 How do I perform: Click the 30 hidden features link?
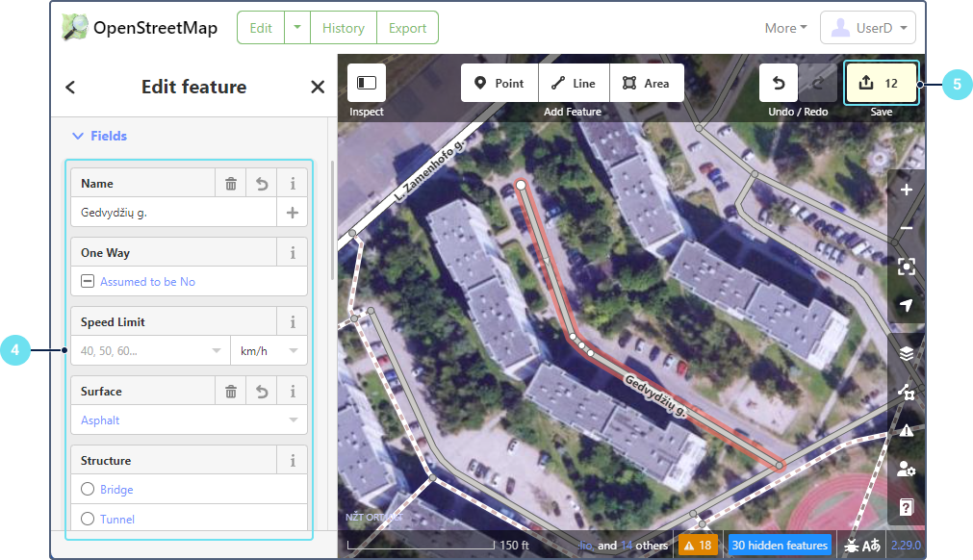click(x=780, y=546)
